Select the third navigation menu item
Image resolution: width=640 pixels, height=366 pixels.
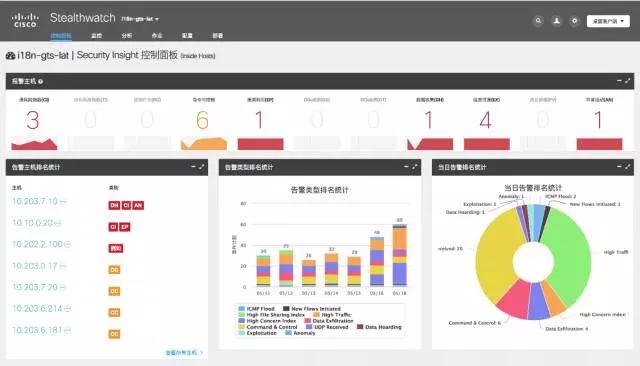coord(127,35)
